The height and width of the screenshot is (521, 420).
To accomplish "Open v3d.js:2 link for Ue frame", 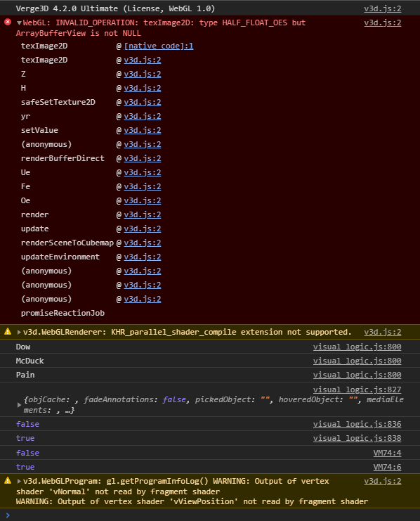I will (x=143, y=172).
